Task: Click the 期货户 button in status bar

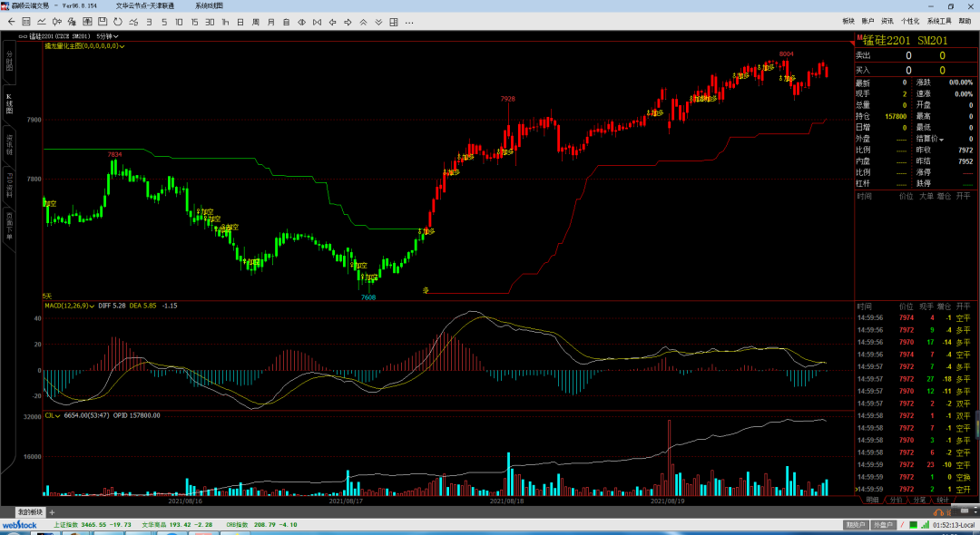Action: click(855, 524)
